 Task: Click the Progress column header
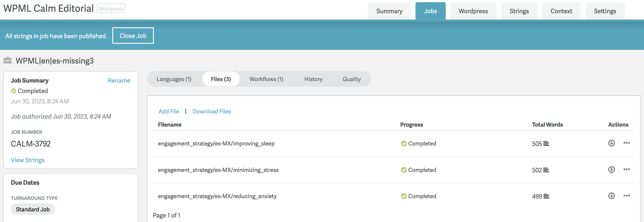click(411, 124)
